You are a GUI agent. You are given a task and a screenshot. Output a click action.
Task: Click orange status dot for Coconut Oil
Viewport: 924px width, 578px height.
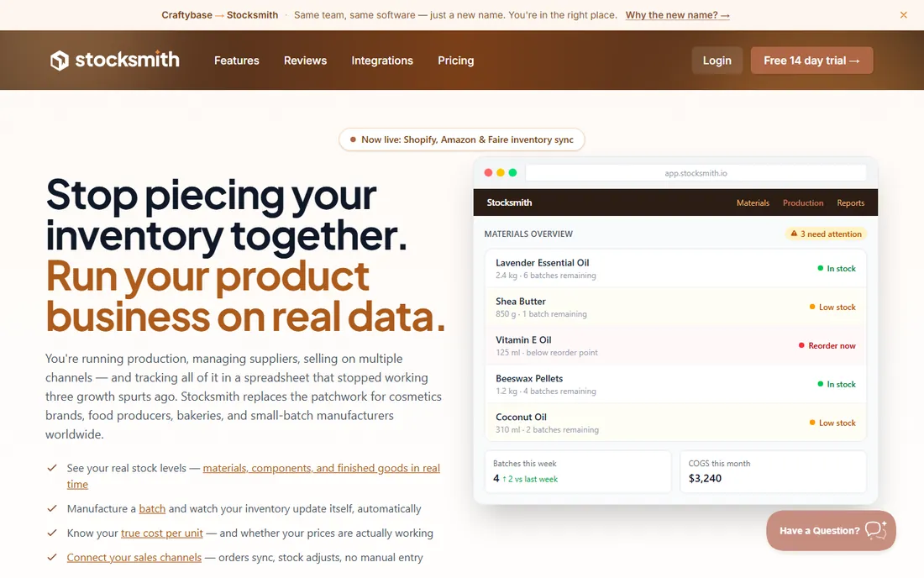[x=812, y=423]
